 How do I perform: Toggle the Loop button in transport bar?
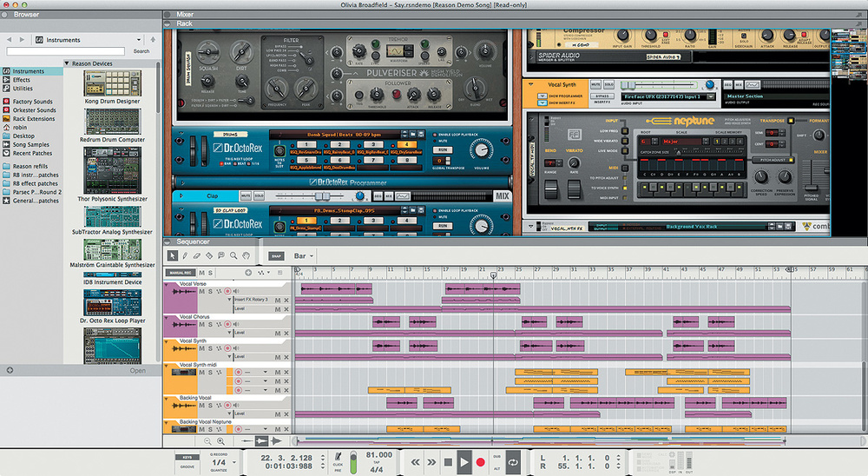(513, 462)
